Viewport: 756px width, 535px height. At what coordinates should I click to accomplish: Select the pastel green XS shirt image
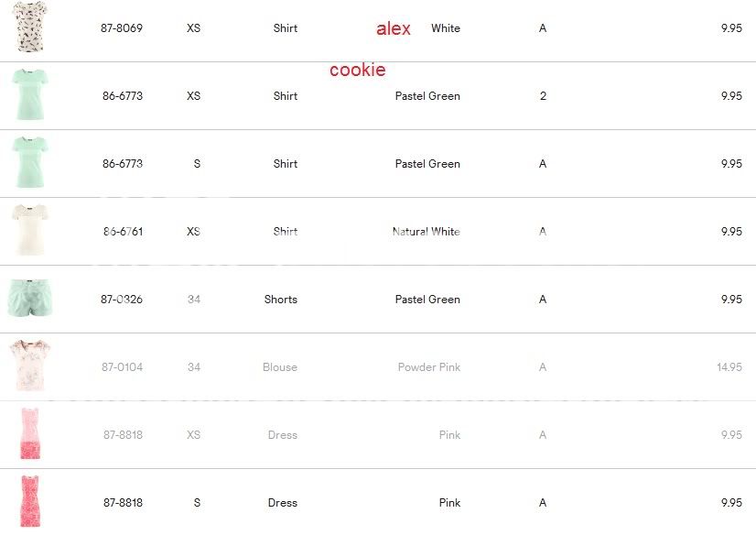29,95
